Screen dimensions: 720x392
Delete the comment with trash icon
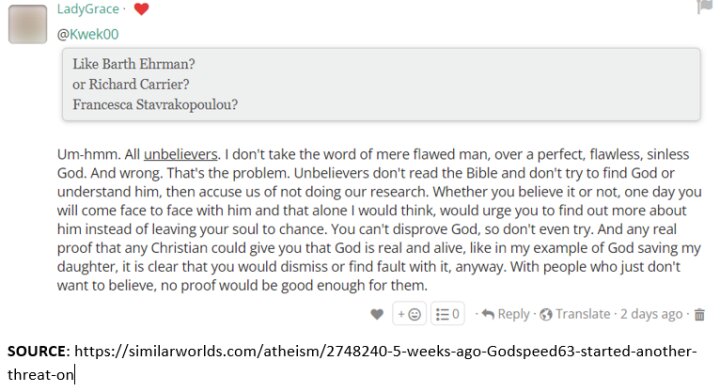pos(699,314)
